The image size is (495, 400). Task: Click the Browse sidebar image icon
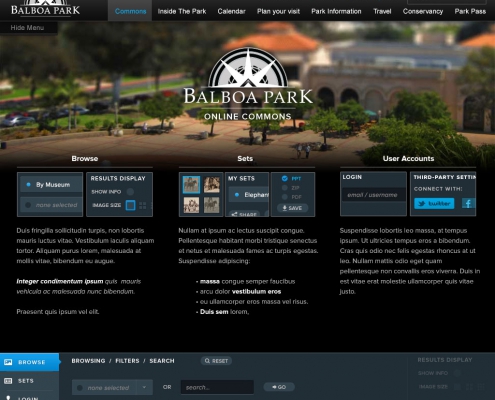(x=8, y=362)
